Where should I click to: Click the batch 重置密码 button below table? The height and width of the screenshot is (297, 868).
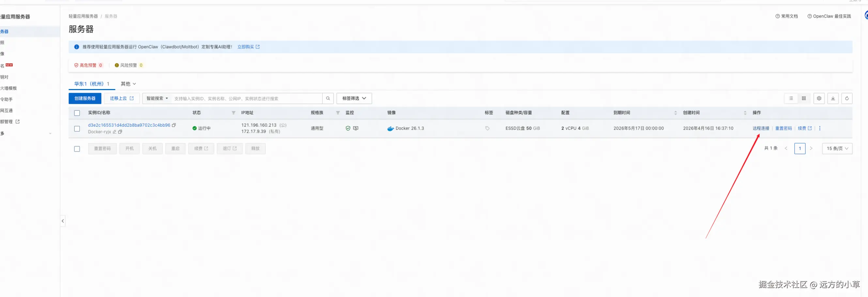click(x=102, y=149)
